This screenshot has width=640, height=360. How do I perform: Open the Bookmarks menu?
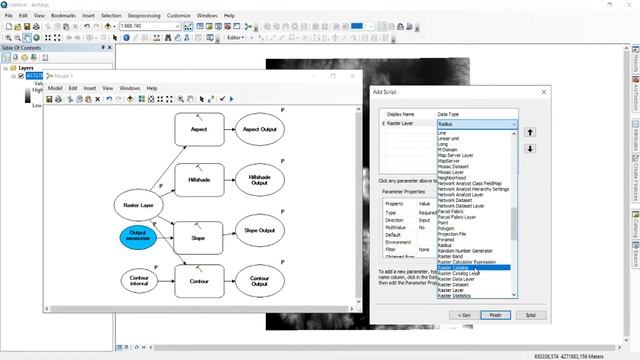pyautogui.click(x=63, y=16)
